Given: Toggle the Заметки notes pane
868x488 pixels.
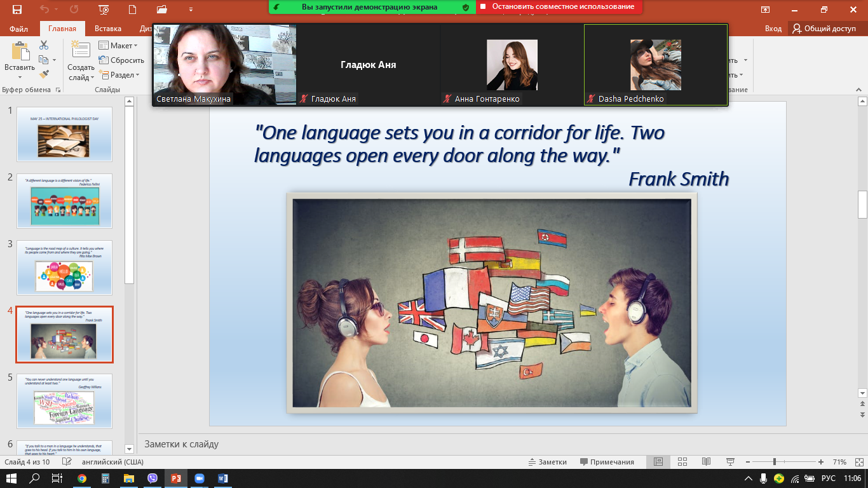Looking at the screenshot, I should coord(549,462).
